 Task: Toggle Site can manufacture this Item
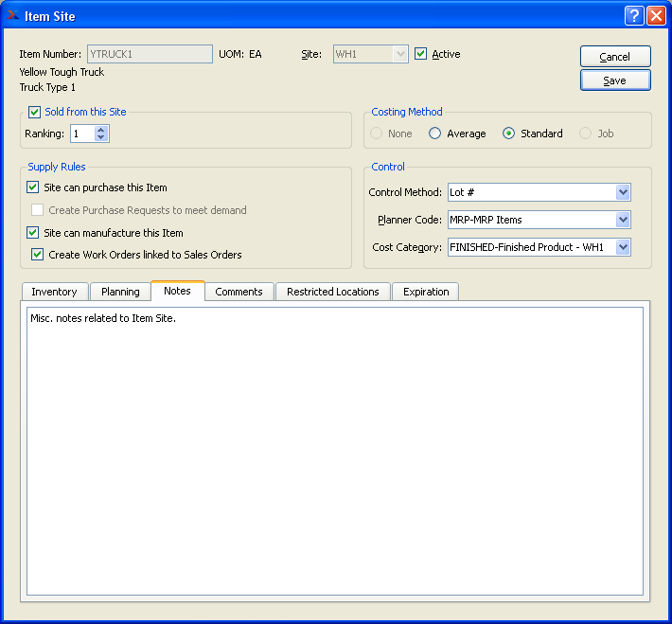pyautogui.click(x=32, y=232)
